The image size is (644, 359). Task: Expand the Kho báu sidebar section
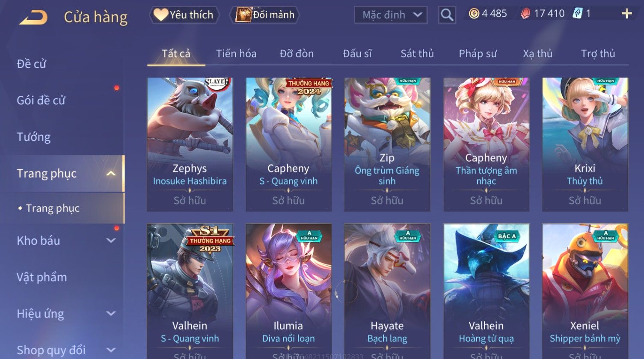tap(111, 240)
